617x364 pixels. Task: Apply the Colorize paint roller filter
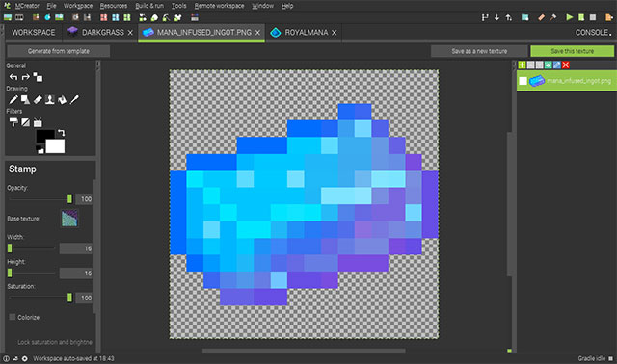pos(13,122)
